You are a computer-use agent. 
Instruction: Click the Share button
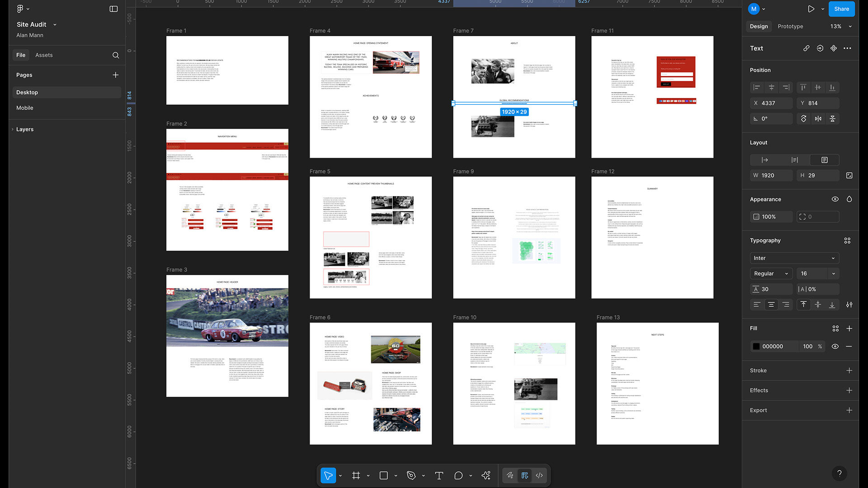pyautogui.click(x=841, y=9)
